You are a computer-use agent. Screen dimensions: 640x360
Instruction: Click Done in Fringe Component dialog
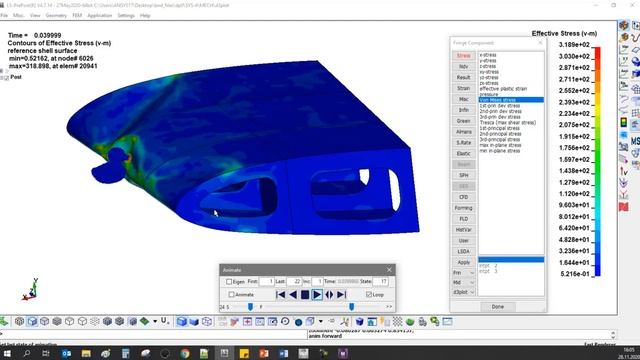(x=498, y=307)
